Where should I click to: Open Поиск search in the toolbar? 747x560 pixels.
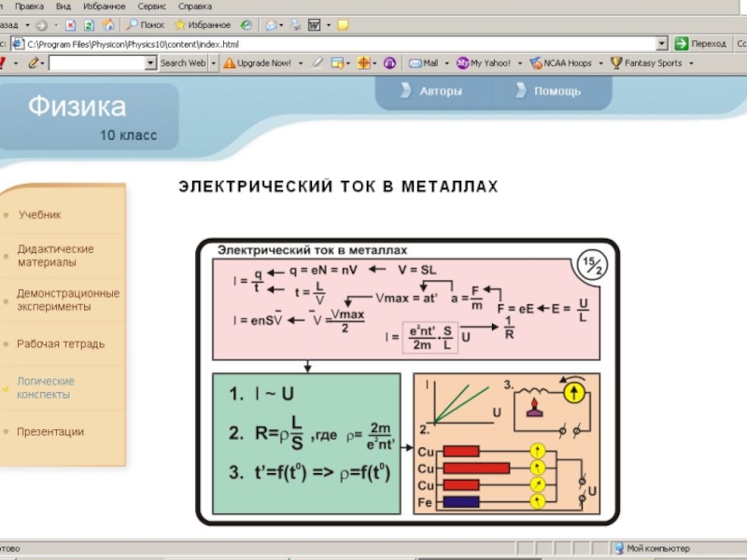tap(146, 25)
